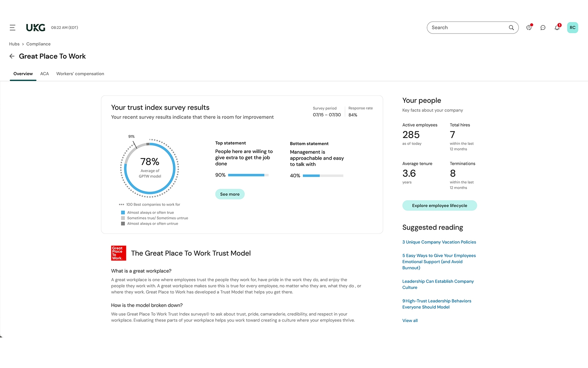Click the Compliance breadcrumb link
The image size is (588, 368).
click(38, 44)
